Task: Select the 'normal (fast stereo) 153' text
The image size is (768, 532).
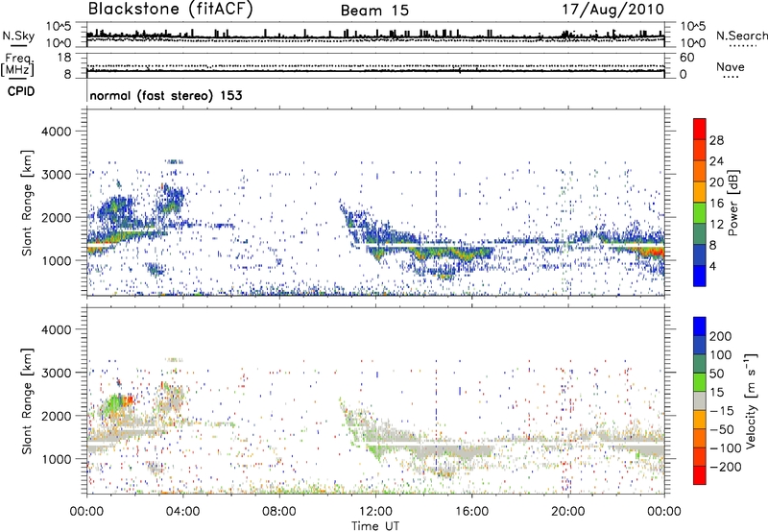Action: [165, 95]
